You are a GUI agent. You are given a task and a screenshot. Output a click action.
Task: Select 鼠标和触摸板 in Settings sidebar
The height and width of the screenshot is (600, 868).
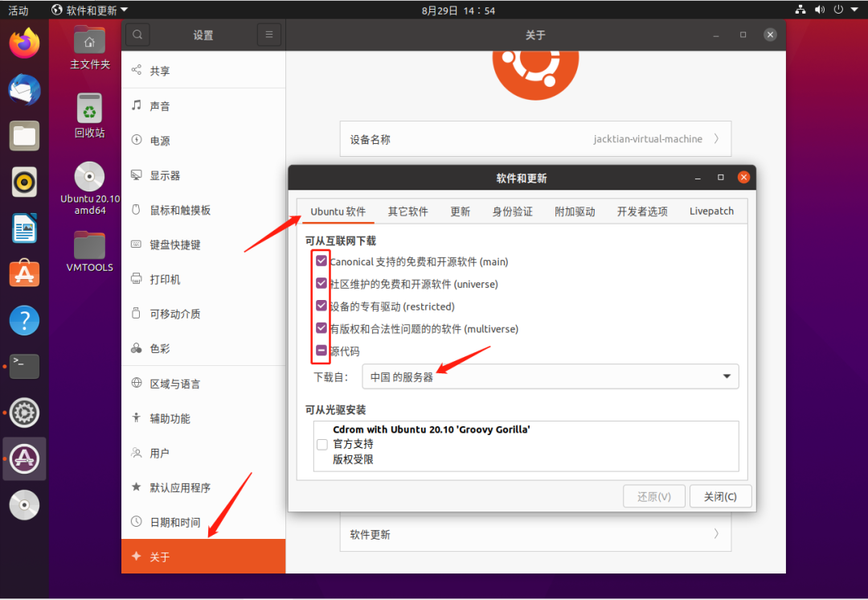[203, 210]
